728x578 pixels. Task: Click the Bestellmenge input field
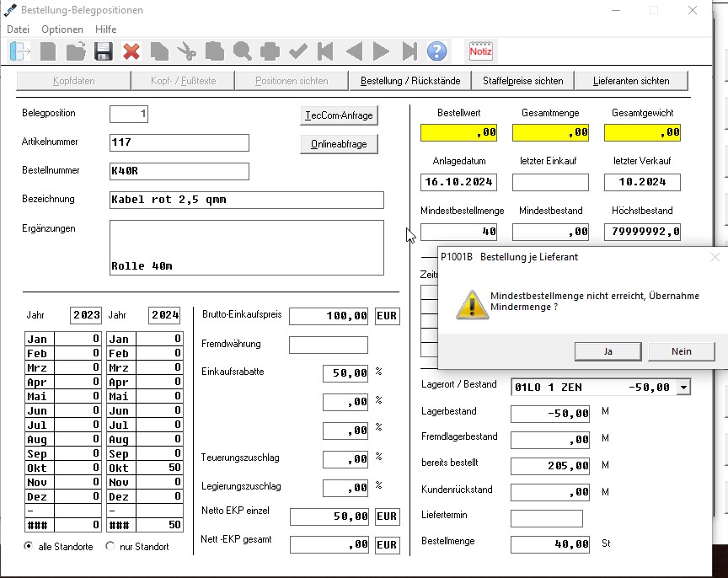(x=550, y=544)
